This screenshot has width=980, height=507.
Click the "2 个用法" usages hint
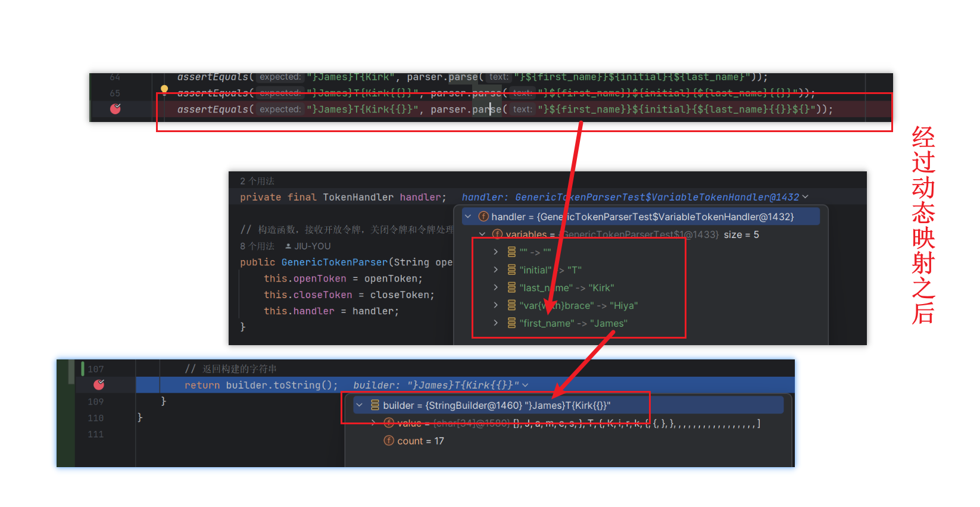[x=257, y=181]
